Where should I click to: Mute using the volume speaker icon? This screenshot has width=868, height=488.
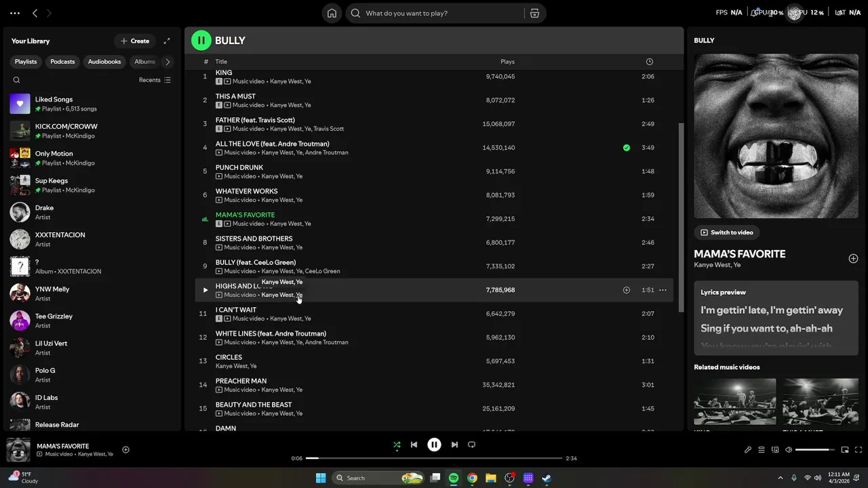click(x=789, y=449)
